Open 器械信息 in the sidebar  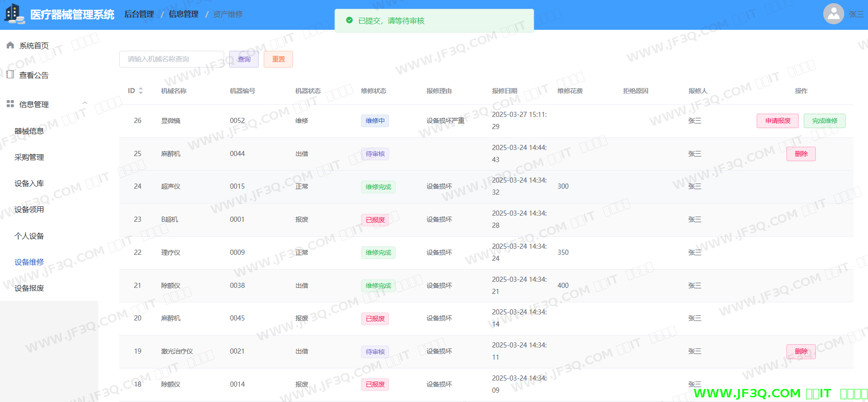coord(29,131)
